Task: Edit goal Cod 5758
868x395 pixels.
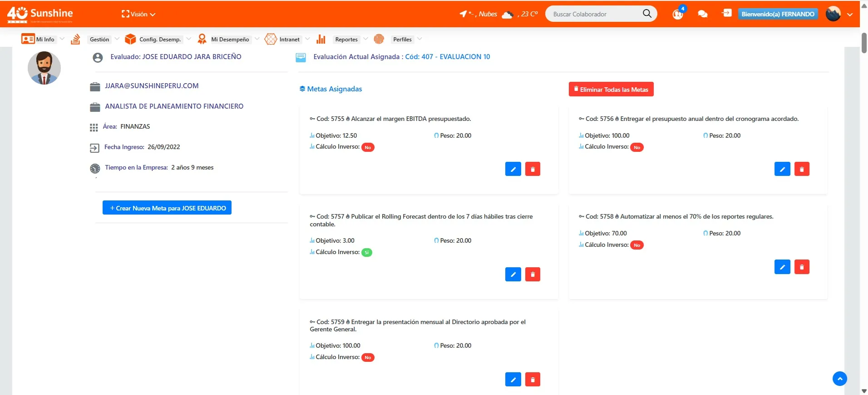Action: coord(782,267)
